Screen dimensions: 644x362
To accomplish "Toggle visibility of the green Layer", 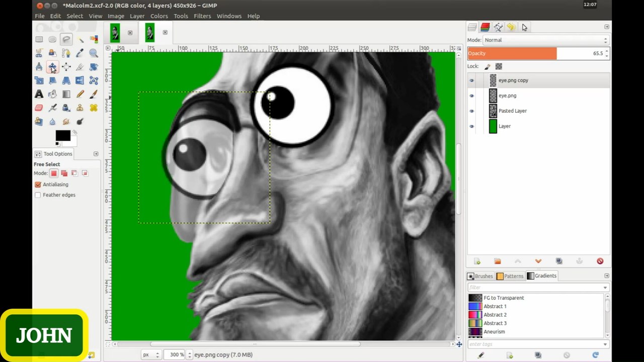I will tap(471, 126).
